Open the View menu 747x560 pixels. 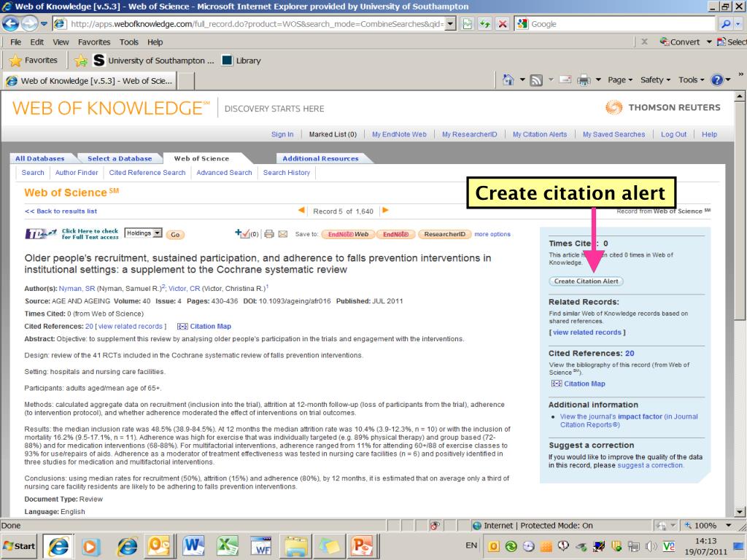pyautogui.click(x=61, y=42)
